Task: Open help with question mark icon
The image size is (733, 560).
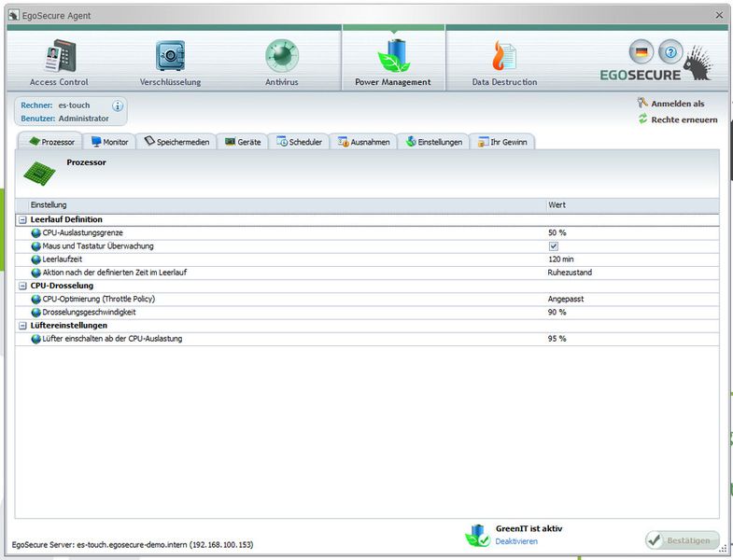Action: pos(670,52)
